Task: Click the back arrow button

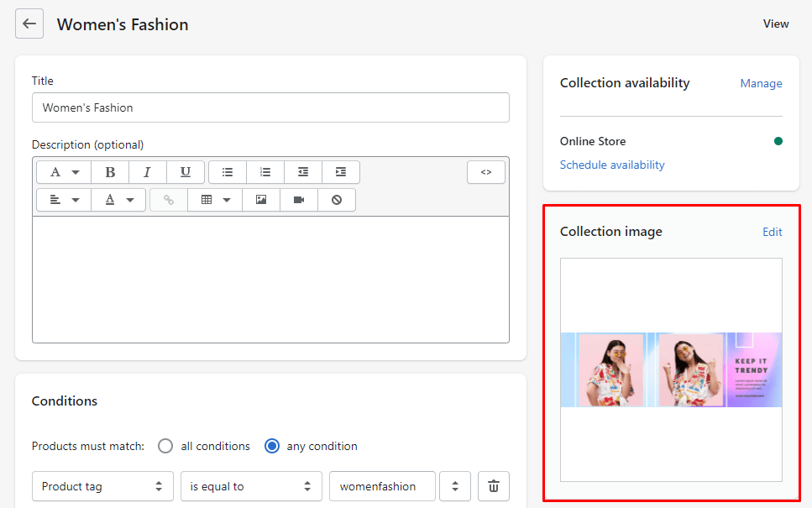Action: coord(29,24)
